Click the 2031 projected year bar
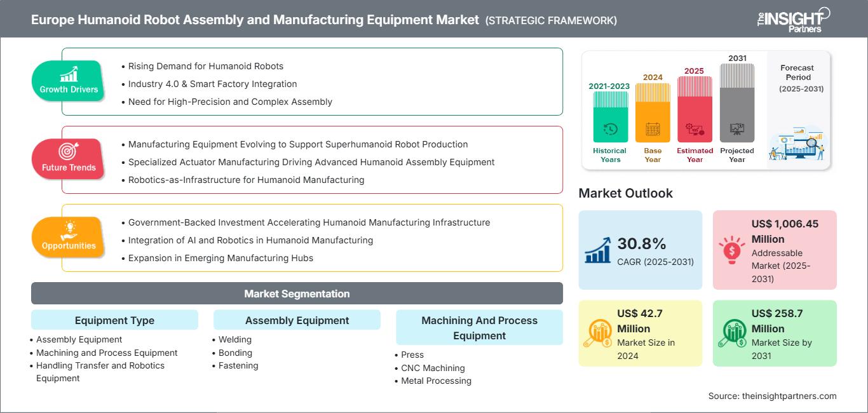868x413 pixels. (737, 103)
